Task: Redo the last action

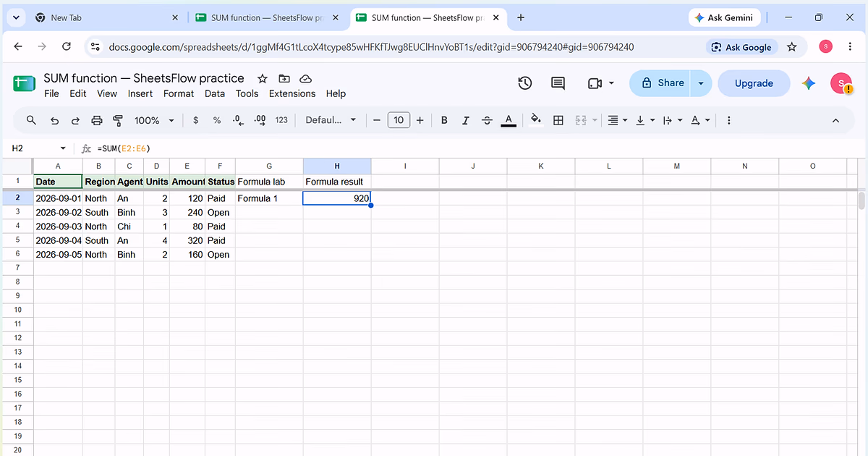Action: tap(75, 120)
